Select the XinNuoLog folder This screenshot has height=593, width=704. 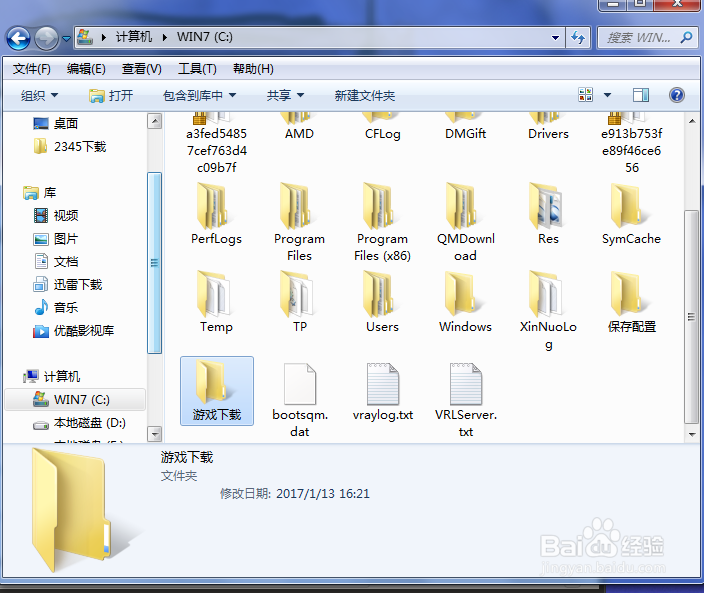click(548, 310)
